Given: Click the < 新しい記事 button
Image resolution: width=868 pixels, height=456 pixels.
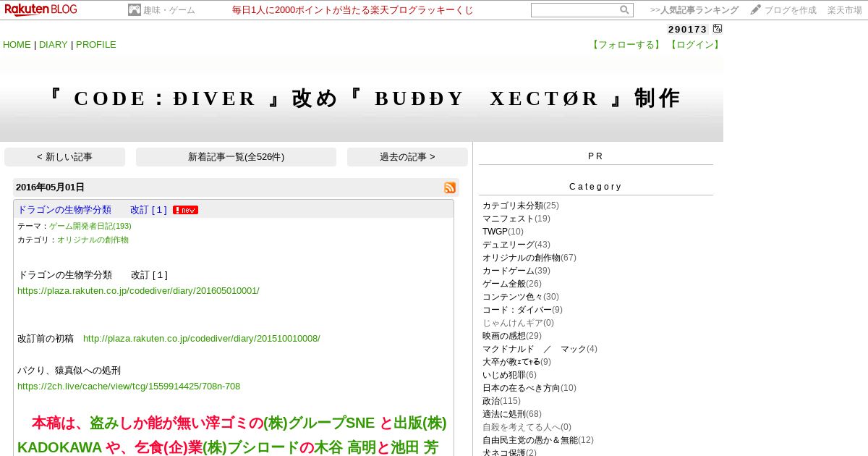Looking at the screenshot, I should pyautogui.click(x=64, y=157).
